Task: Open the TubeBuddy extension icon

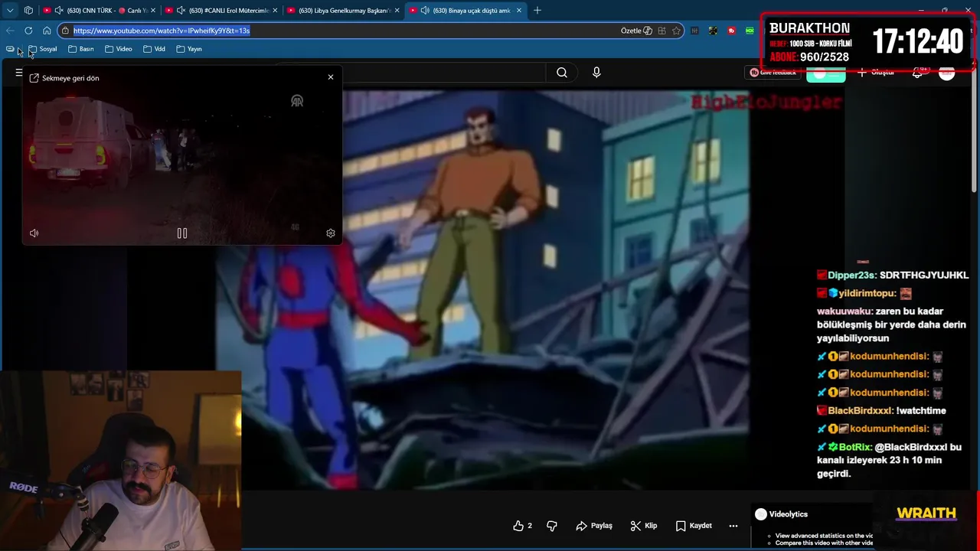Action: (x=731, y=31)
